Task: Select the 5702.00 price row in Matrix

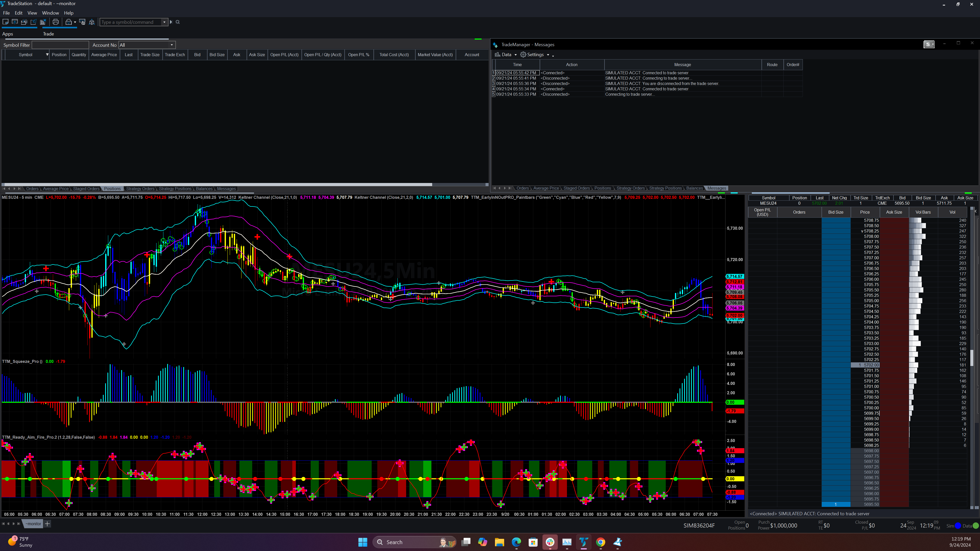Action: point(865,365)
